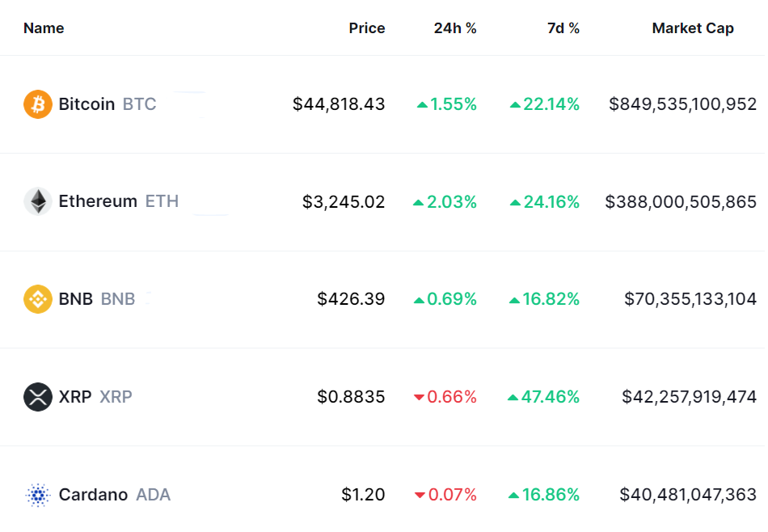Image resolution: width=768 pixels, height=532 pixels.
Task: Click the XRP logo icon
Action: point(38,397)
